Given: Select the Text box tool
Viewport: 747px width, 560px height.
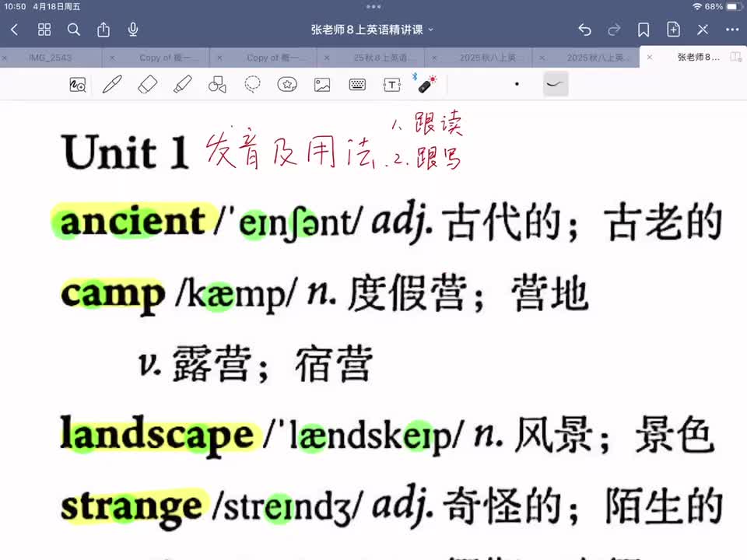Looking at the screenshot, I should 392,85.
